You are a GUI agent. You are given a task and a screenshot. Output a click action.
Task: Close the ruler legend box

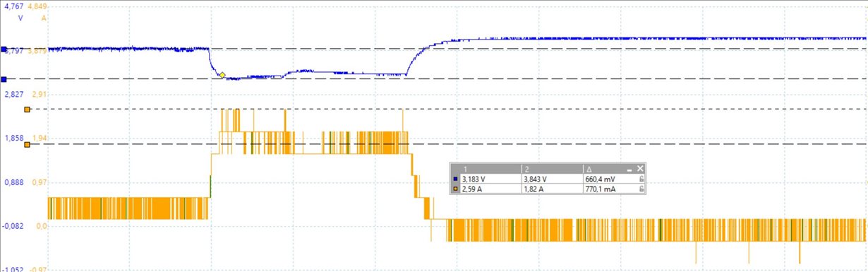(641, 168)
